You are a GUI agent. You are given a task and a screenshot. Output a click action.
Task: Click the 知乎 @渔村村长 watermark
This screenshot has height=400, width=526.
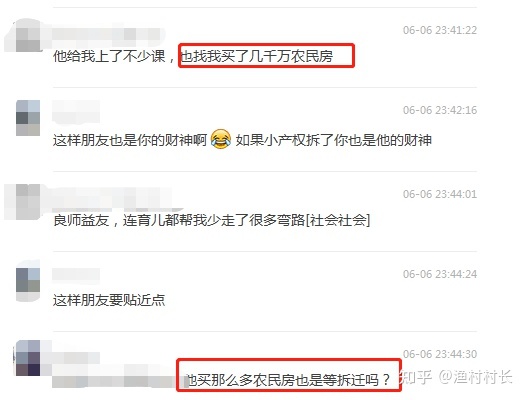(x=456, y=377)
